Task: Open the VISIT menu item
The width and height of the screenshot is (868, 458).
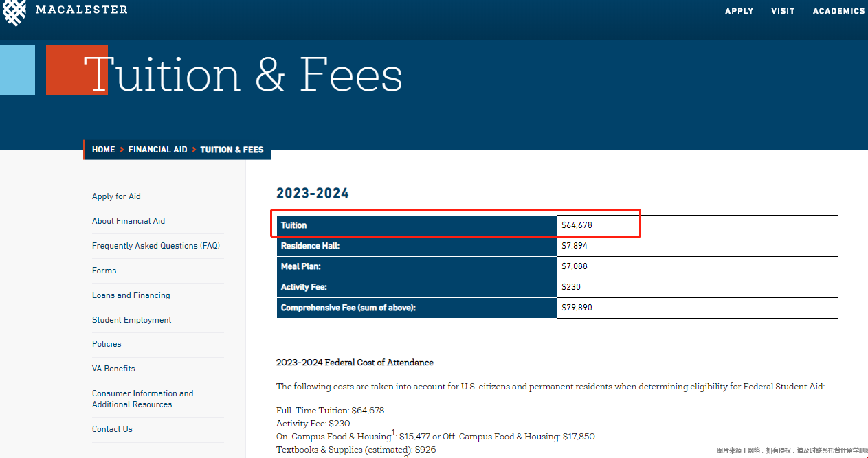Action: (x=783, y=11)
